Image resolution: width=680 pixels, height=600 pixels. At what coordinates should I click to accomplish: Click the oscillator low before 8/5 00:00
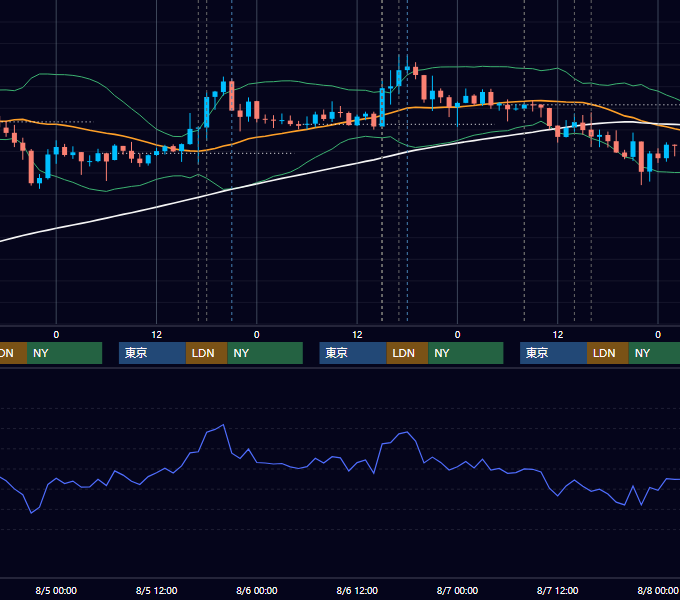[31, 513]
